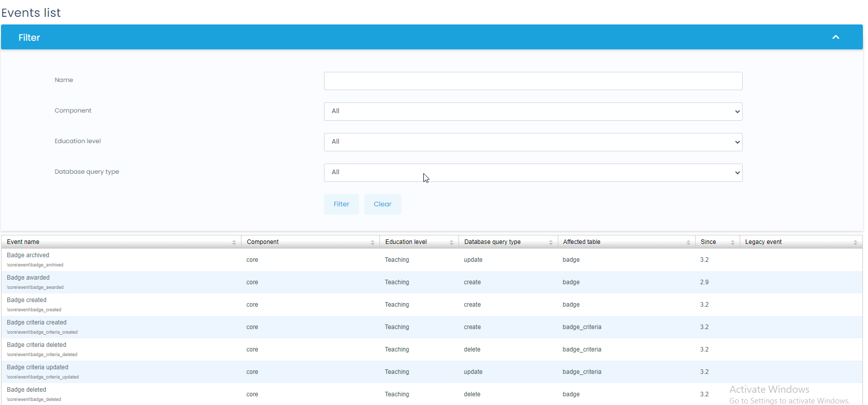Click sort icon in Legacy event column

(855, 242)
